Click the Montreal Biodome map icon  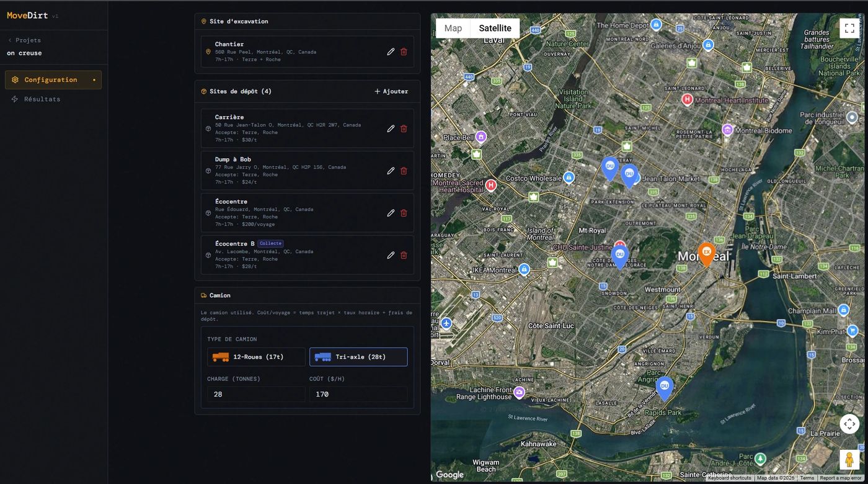tap(727, 130)
